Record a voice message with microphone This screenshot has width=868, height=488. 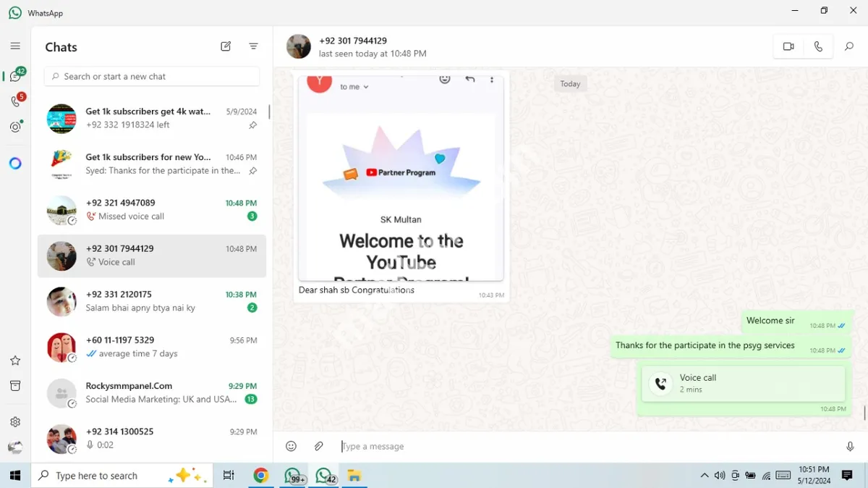pos(850,446)
